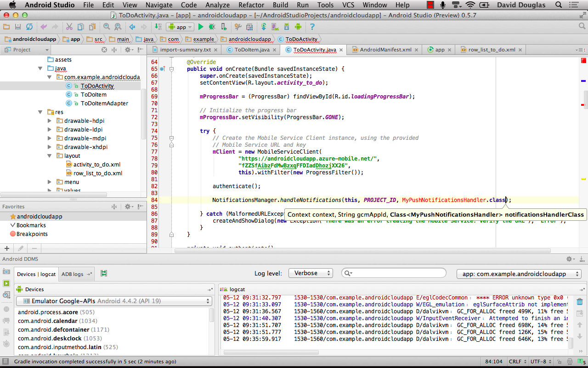588x368 pixels.
Task: Open the Log level Verbose dropdown
Action: (311, 273)
